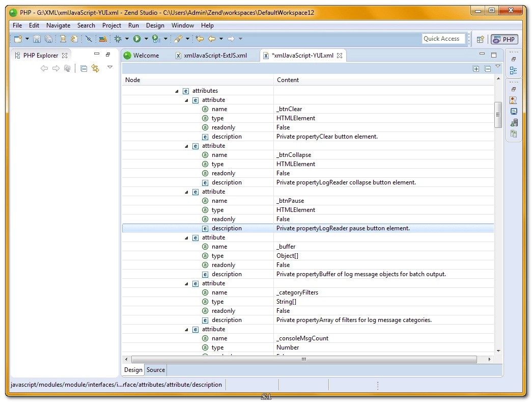Click the scroll down arrow of editor

tap(498, 351)
